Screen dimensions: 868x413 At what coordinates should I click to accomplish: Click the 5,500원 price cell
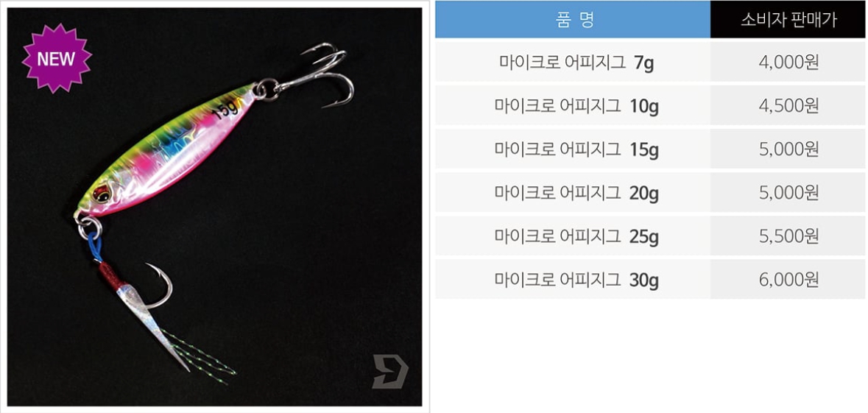click(788, 236)
